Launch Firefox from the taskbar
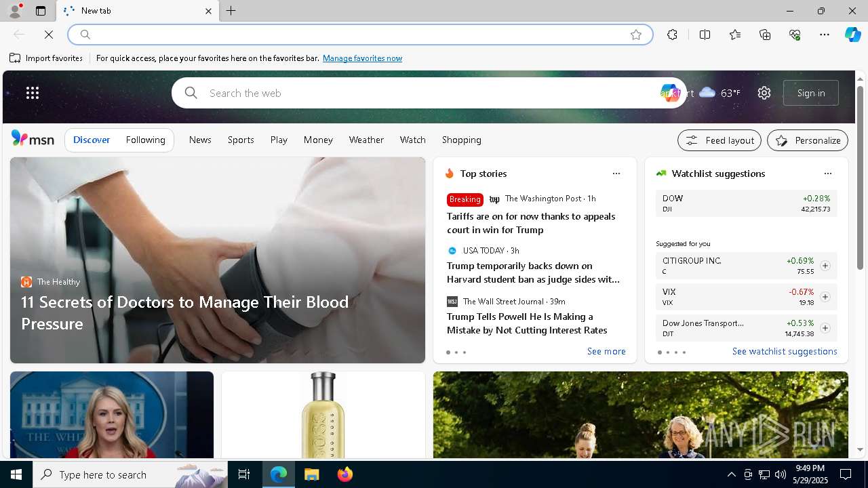 344,474
